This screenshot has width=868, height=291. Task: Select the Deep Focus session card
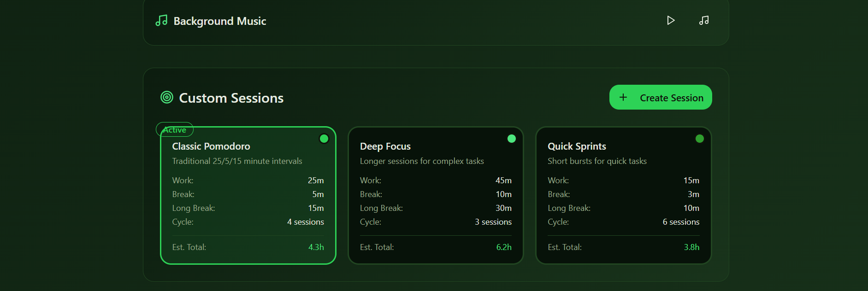coord(436,195)
